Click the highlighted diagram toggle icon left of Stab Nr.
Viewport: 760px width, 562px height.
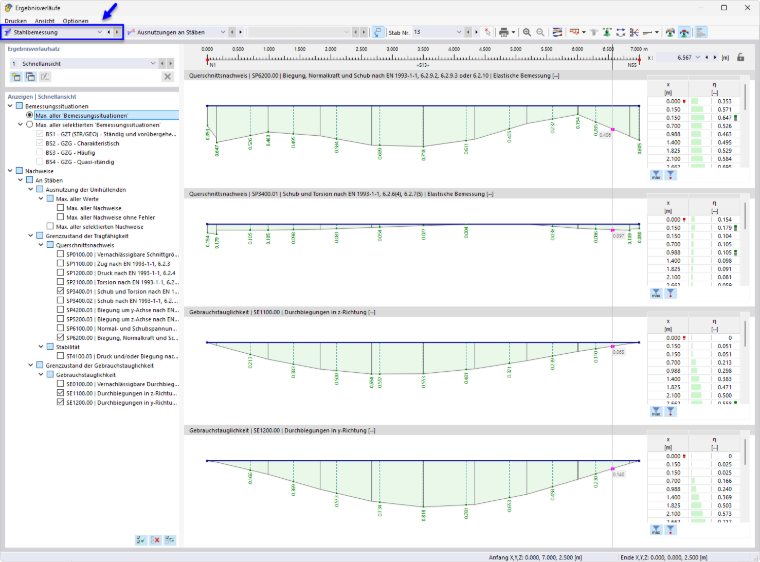378,32
